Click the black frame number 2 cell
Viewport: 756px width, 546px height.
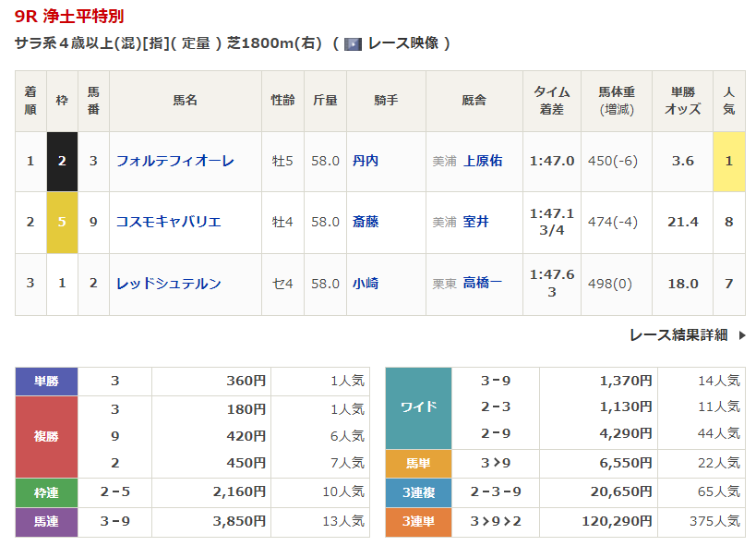[62, 161]
